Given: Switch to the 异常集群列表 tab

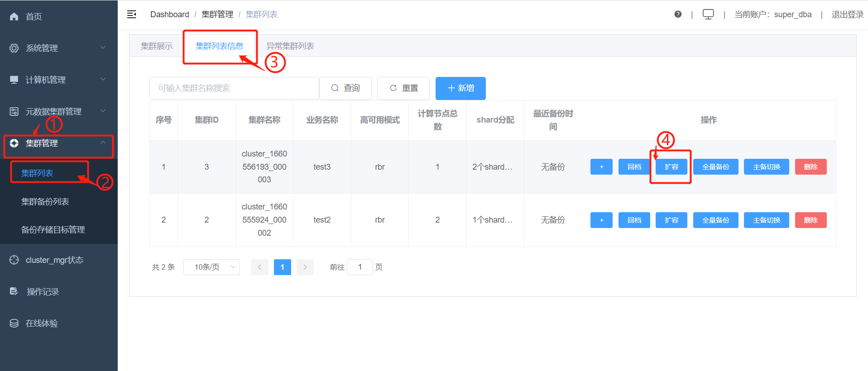Looking at the screenshot, I should point(290,46).
